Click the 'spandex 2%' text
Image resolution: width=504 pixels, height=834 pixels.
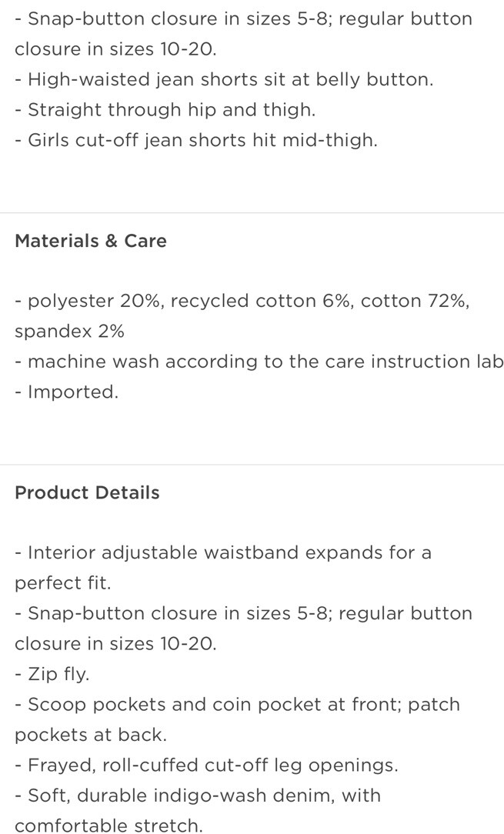tap(69, 332)
